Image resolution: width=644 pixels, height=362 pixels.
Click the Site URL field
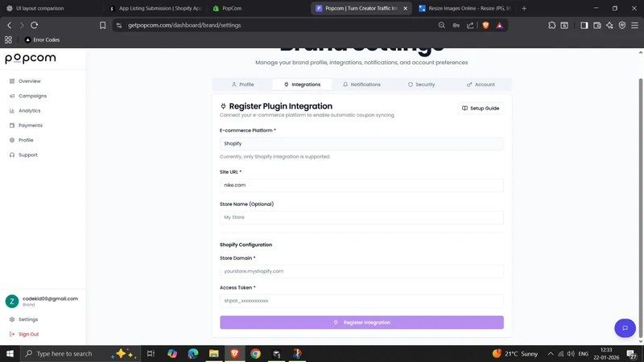[x=361, y=185]
